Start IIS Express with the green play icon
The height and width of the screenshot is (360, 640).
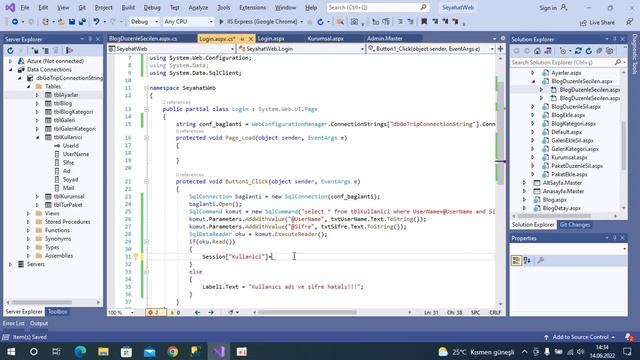pyautogui.click(x=221, y=22)
